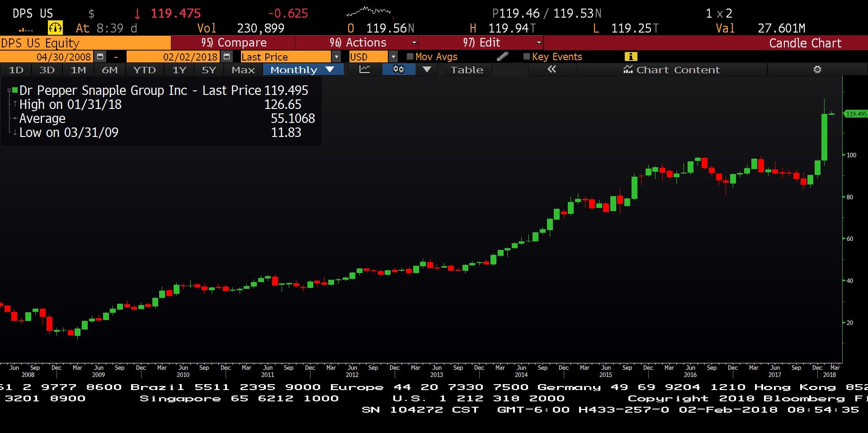Open the Chart Content panel
868x433 pixels.
click(671, 70)
